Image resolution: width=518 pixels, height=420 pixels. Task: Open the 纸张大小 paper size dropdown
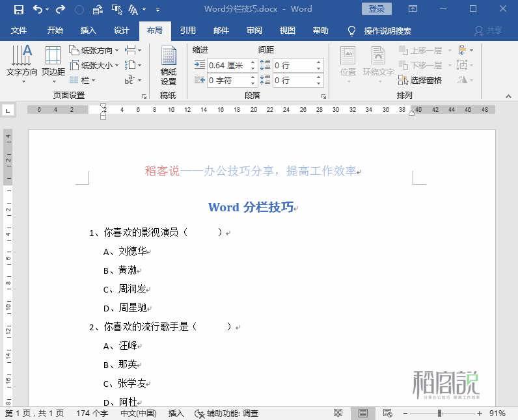tap(94, 65)
